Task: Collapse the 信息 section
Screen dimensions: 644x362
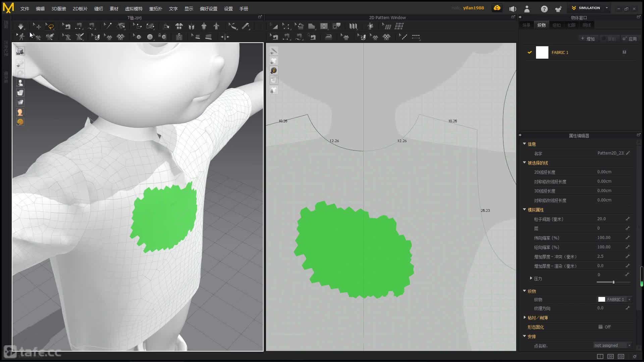Action: point(524,144)
